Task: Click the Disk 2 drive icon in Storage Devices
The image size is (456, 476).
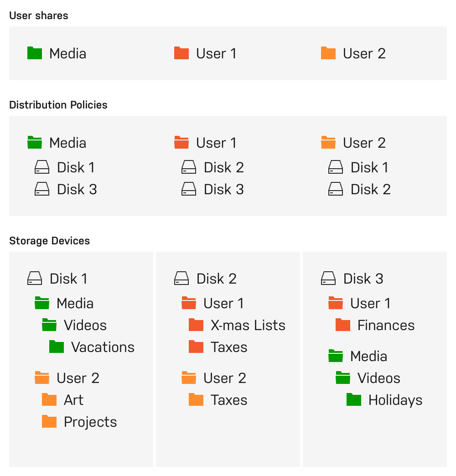Action: coord(181,279)
